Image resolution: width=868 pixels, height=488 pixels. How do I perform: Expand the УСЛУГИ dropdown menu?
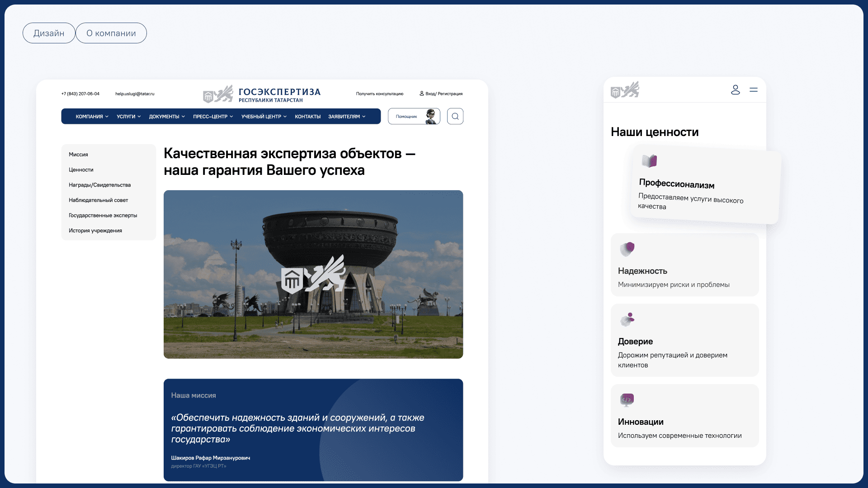click(129, 117)
